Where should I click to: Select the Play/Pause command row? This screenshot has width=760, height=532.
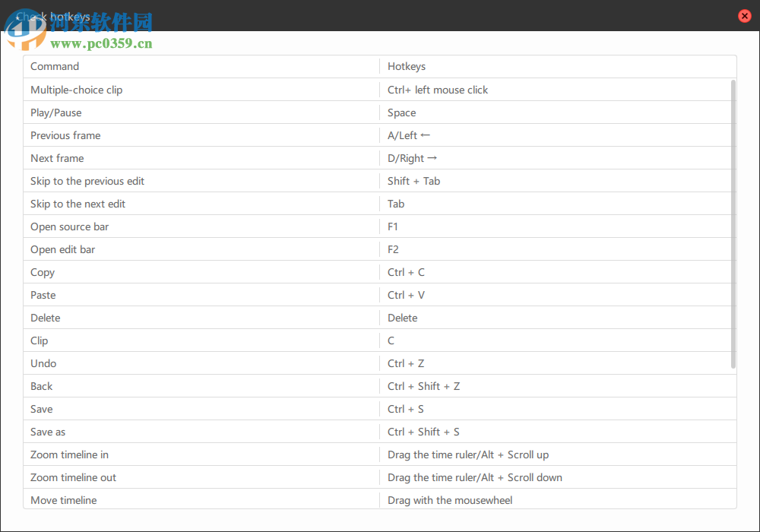pos(56,112)
